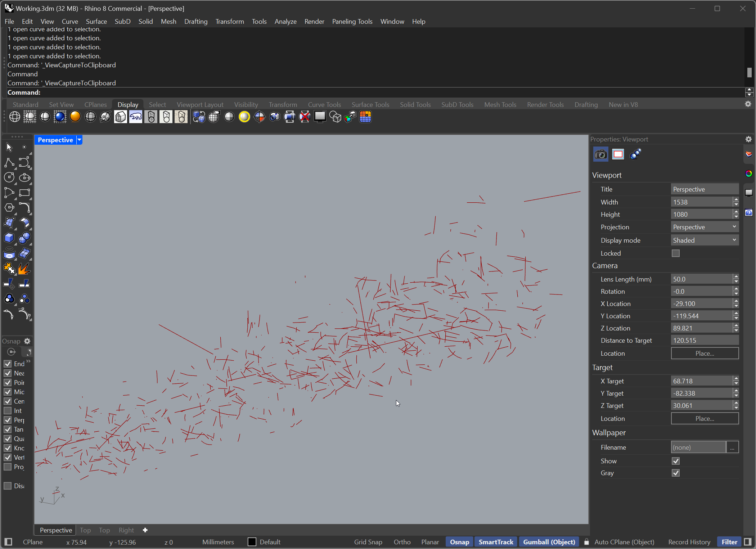Expand the Projection dropdown
This screenshot has width=756, height=549.
(705, 227)
